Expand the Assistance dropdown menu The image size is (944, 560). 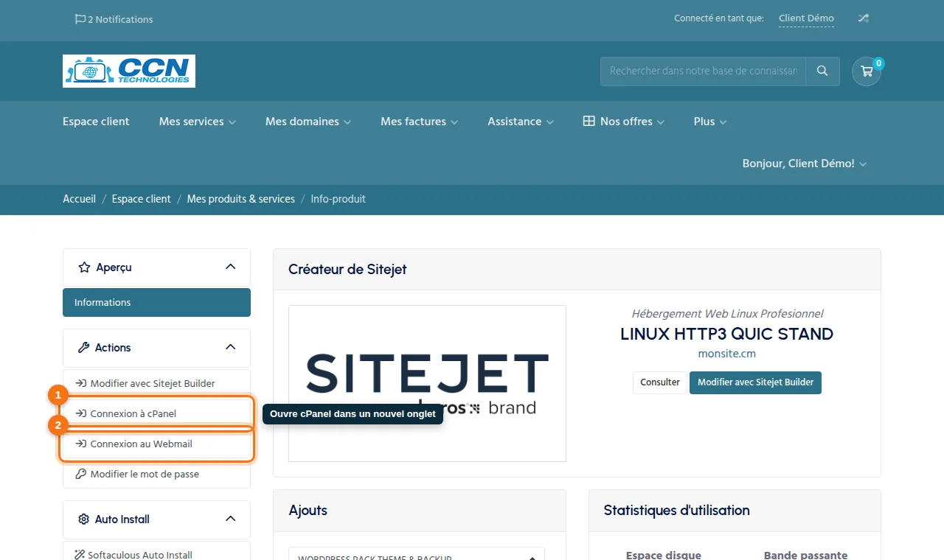pyautogui.click(x=521, y=122)
